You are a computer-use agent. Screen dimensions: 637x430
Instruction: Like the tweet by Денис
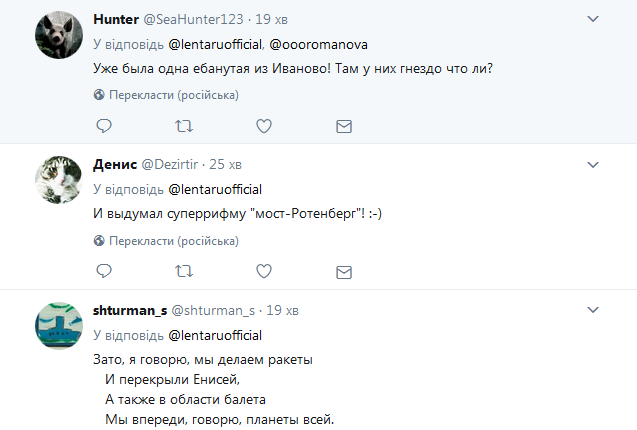pyautogui.click(x=264, y=271)
